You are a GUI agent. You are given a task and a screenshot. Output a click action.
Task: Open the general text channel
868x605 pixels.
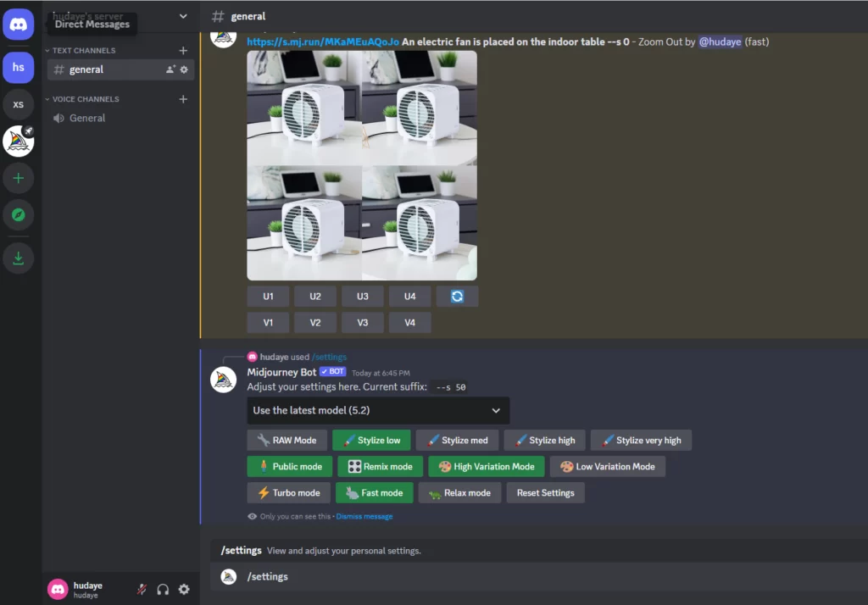[119, 69]
